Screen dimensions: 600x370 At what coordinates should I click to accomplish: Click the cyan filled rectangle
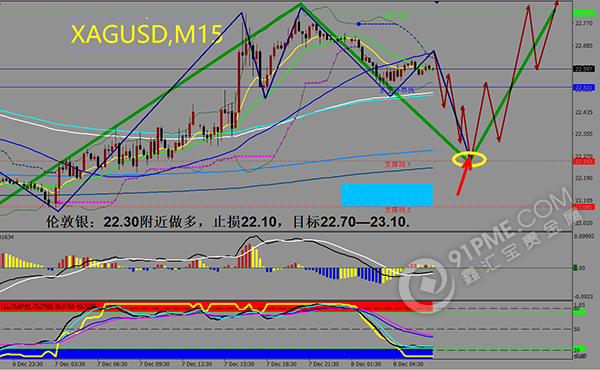pos(387,195)
